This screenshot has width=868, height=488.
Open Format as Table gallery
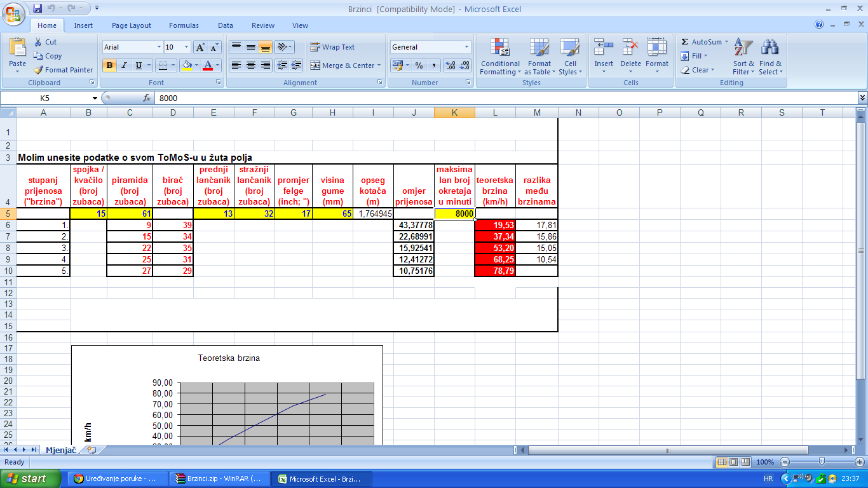(539, 56)
